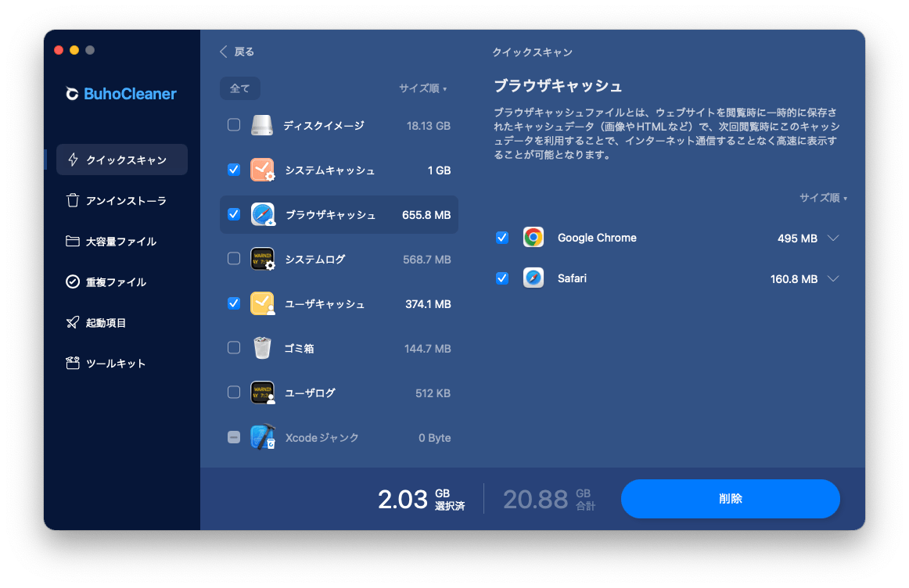Click the toolbox icon for ツールキット
The height and width of the screenshot is (588, 909).
(x=73, y=363)
